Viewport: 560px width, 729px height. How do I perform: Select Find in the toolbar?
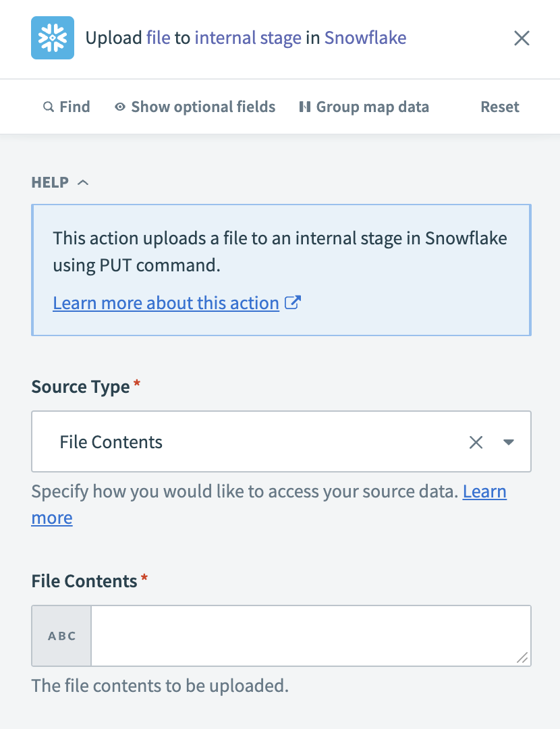pos(67,107)
